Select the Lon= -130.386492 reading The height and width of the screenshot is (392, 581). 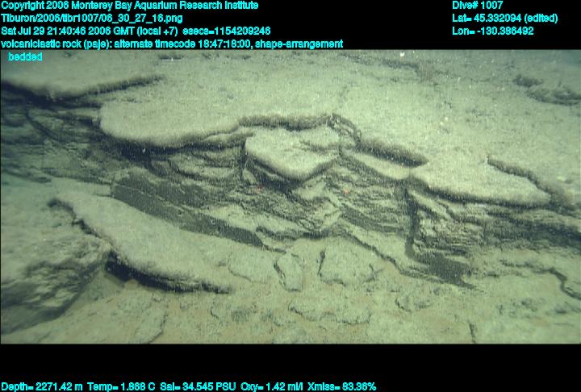click(x=493, y=31)
